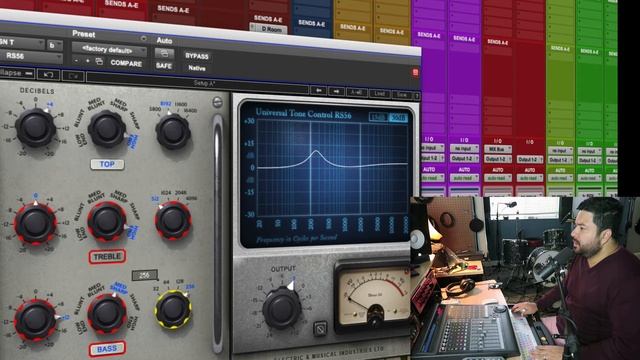Click the 256 frequency value field
640x360 pixels.
point(144,275)
